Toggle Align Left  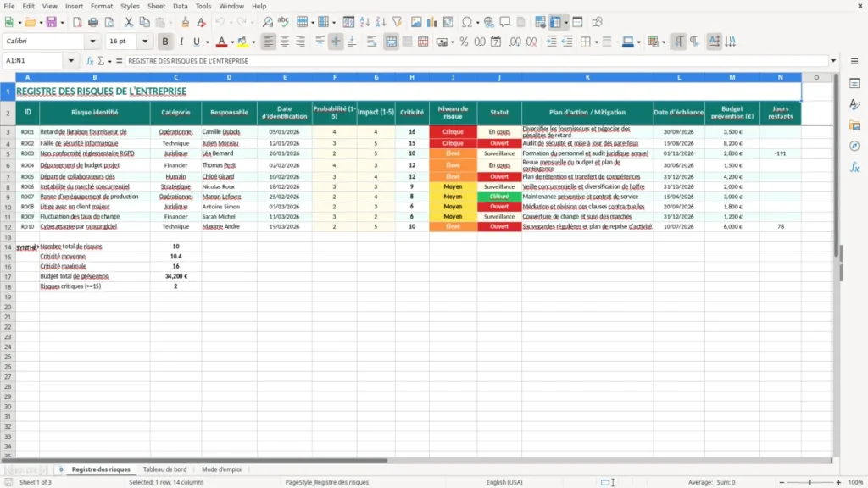pos(269,42)
